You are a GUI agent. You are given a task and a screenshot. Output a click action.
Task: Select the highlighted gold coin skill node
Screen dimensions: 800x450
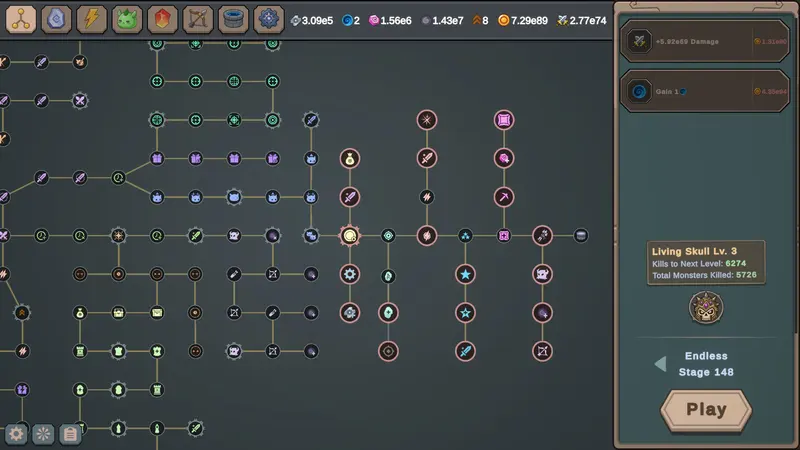pyautogui.click(x=349, y=236)
